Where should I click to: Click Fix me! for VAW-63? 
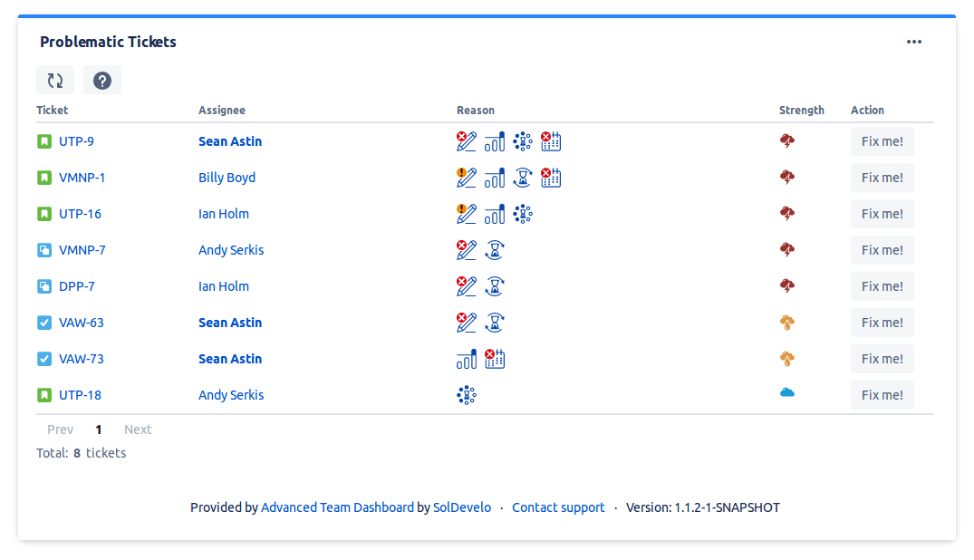coord(882,323)
